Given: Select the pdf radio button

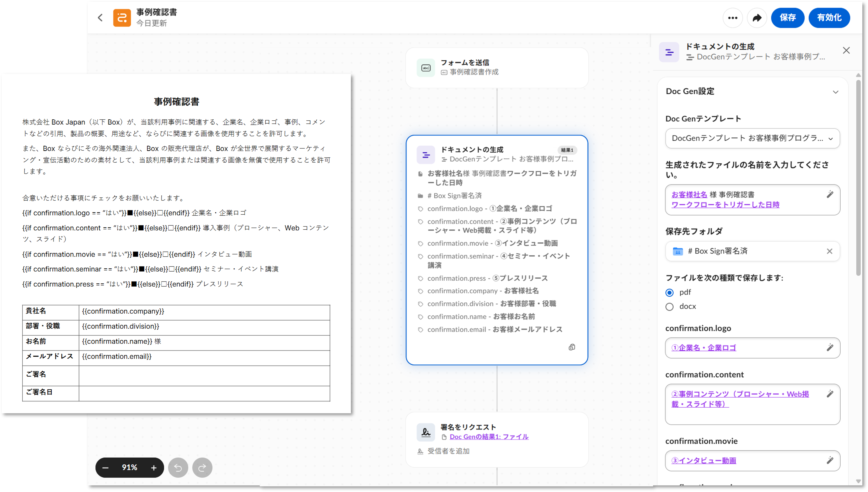Looking at the screenshot, I should coord(669,292).
